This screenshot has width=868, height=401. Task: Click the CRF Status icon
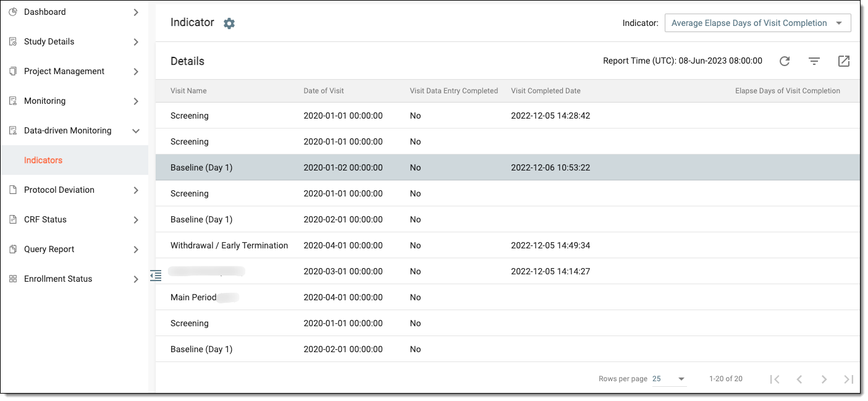(x=13, y=219)
